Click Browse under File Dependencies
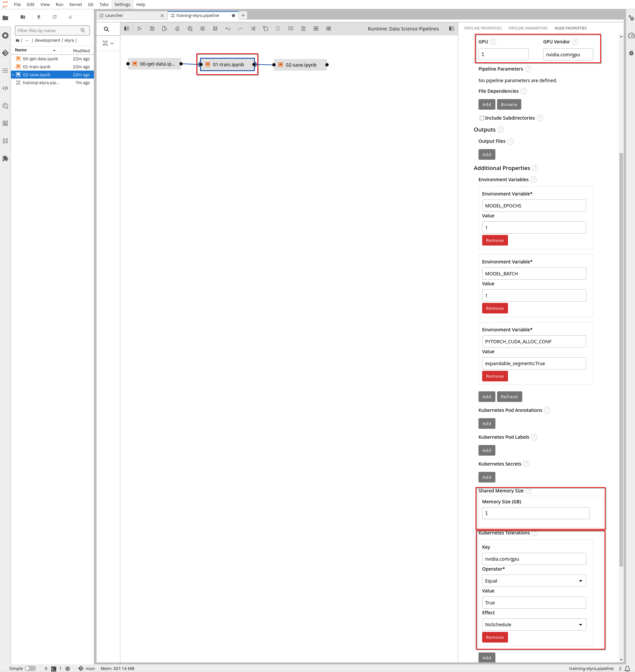The height and width of the screenshot is (672, 635). [x=509, y=104]
